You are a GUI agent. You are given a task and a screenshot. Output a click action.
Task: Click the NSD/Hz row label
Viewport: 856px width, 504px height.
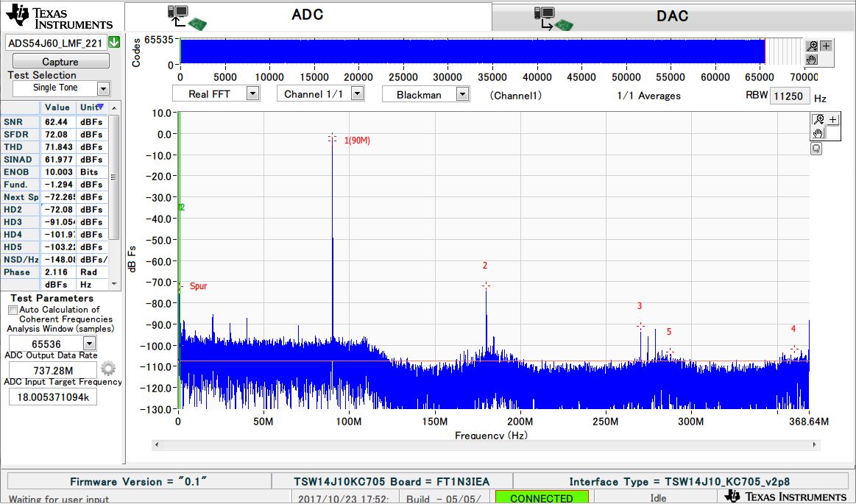click(x=21, y=260)
